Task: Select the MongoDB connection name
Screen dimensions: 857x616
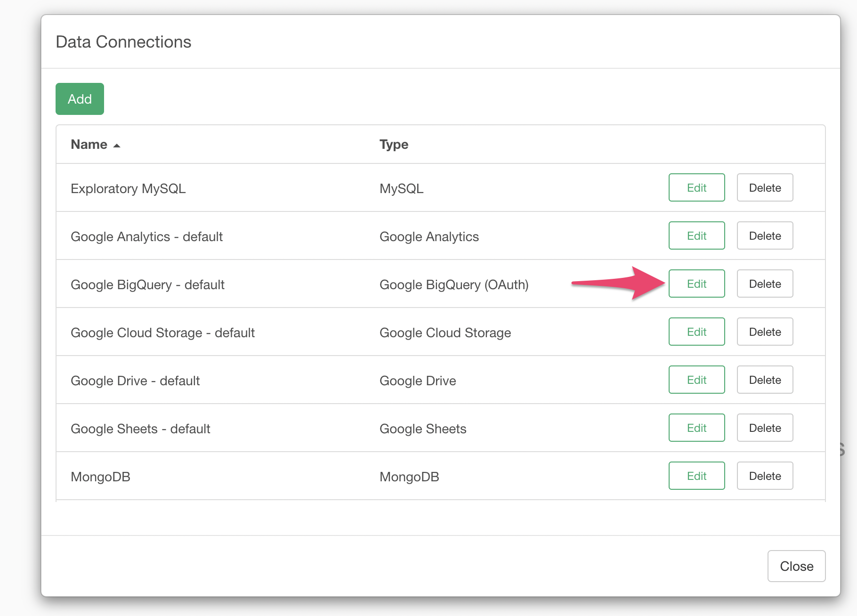Action: [100, 477]
